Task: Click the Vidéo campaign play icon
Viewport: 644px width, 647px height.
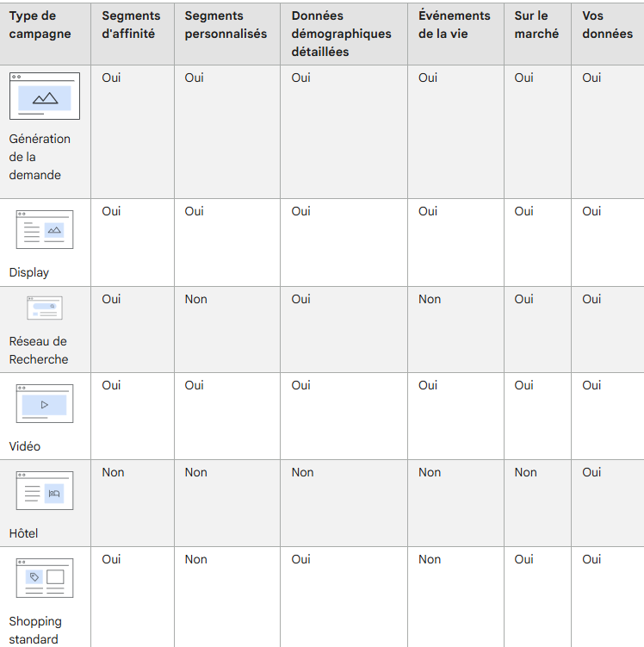Action: point(45,403)
